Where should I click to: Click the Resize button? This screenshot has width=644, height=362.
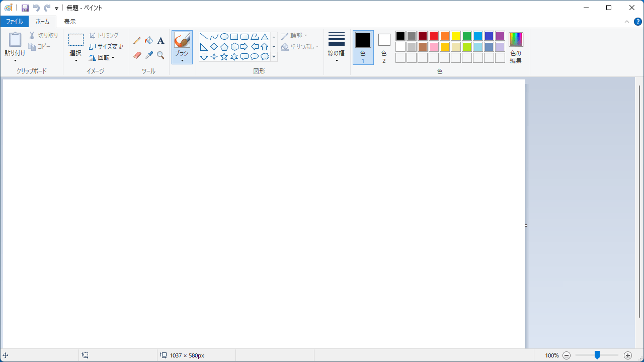[x=106, y=47]
